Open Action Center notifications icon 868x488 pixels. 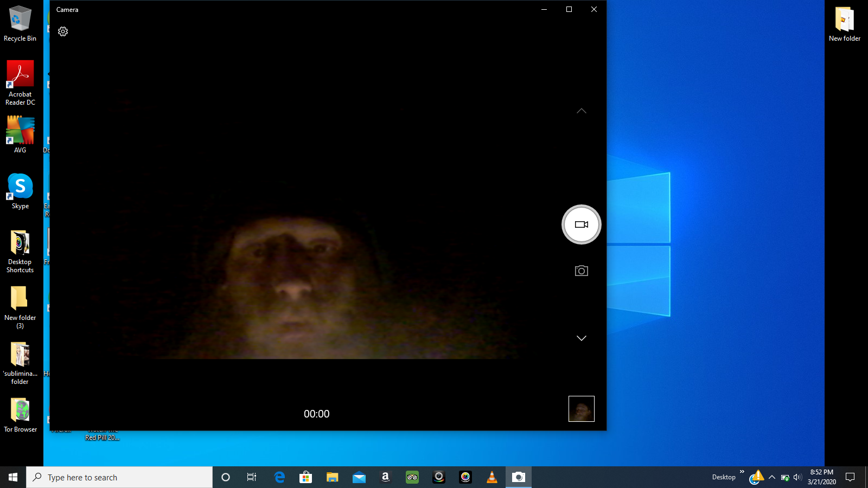tap(850, 477)
